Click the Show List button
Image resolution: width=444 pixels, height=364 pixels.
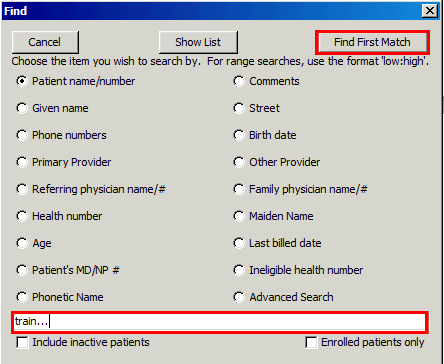click(x=198, y=42)
